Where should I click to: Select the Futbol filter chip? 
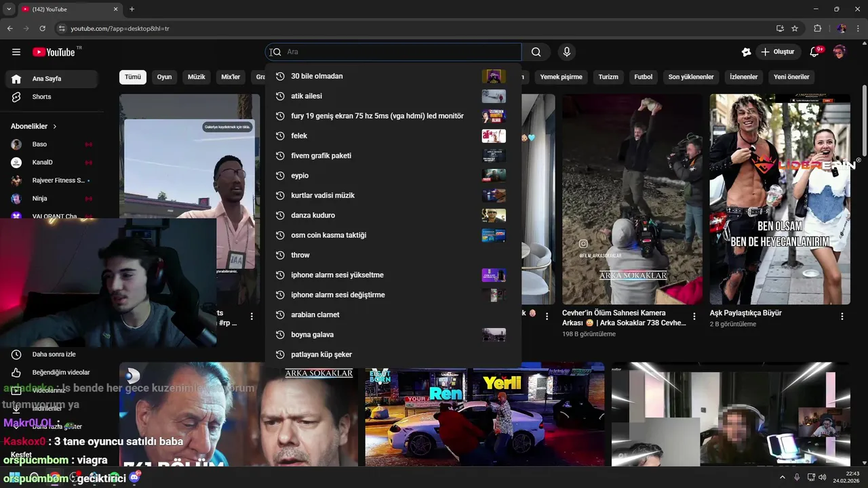click(643, 77)
